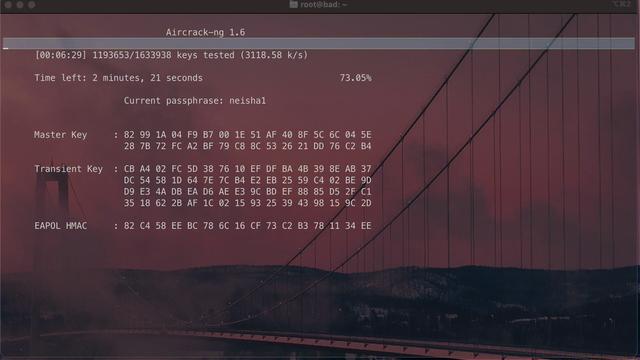The width and height of the screenshot is (640, 360).
Task: Click the last row of Transient Key hex bytes
Action: point(248,203)
